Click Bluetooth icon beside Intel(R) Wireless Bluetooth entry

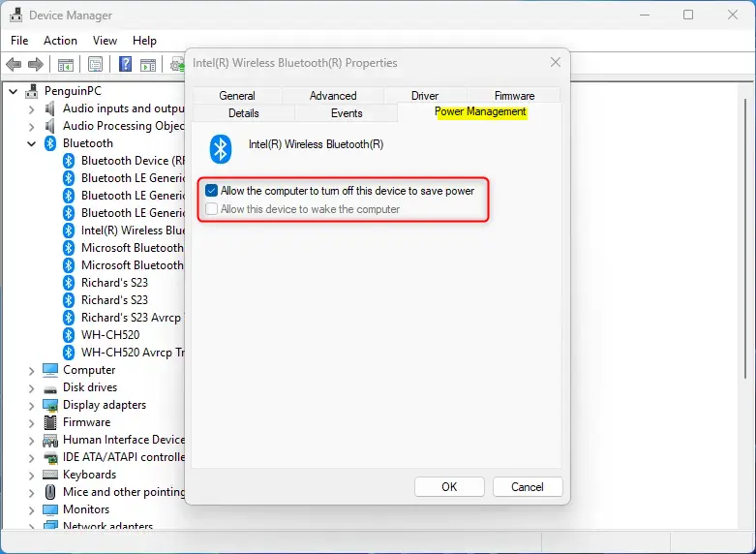click(69, 231)
